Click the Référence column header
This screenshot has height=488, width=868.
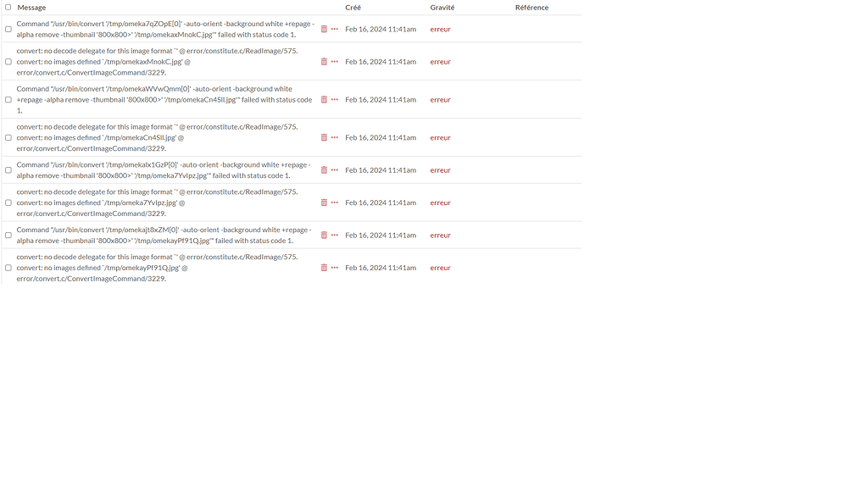[532, 7]
